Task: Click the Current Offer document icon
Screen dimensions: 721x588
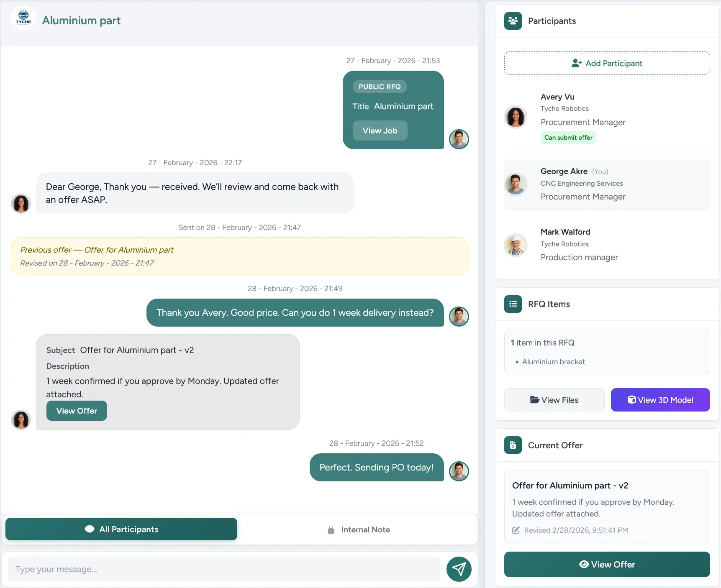Action: pos(513,445)
